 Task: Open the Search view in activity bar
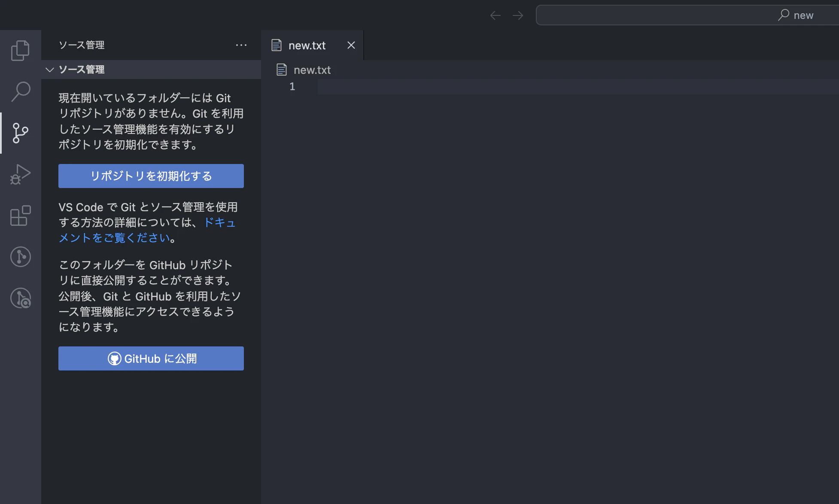pyautogui.click(x=20, y=92)
